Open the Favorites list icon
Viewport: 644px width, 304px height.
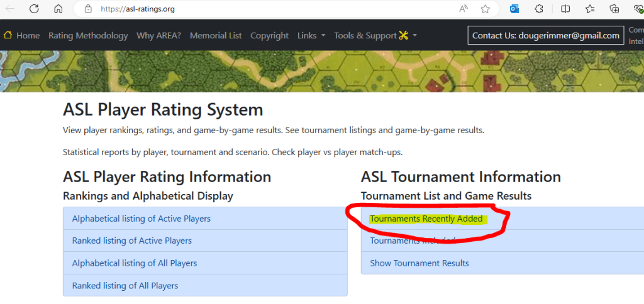(590, 9)
